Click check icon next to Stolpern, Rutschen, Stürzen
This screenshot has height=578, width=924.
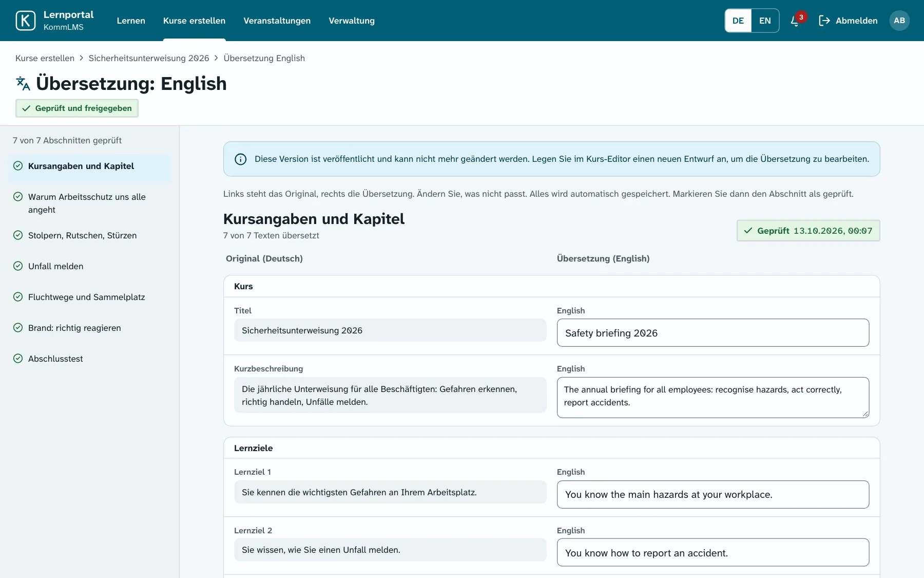18,235
